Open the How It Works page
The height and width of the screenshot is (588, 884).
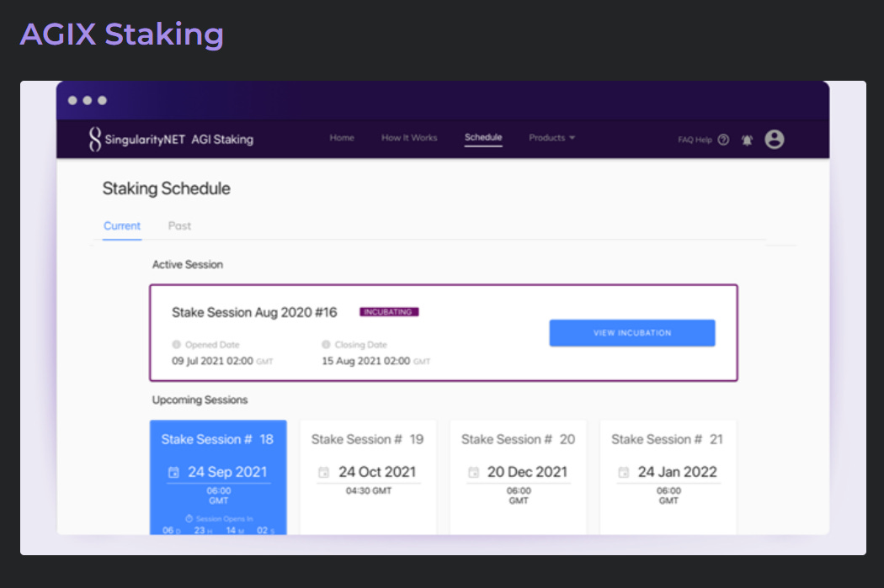click(x=409, y=138)
